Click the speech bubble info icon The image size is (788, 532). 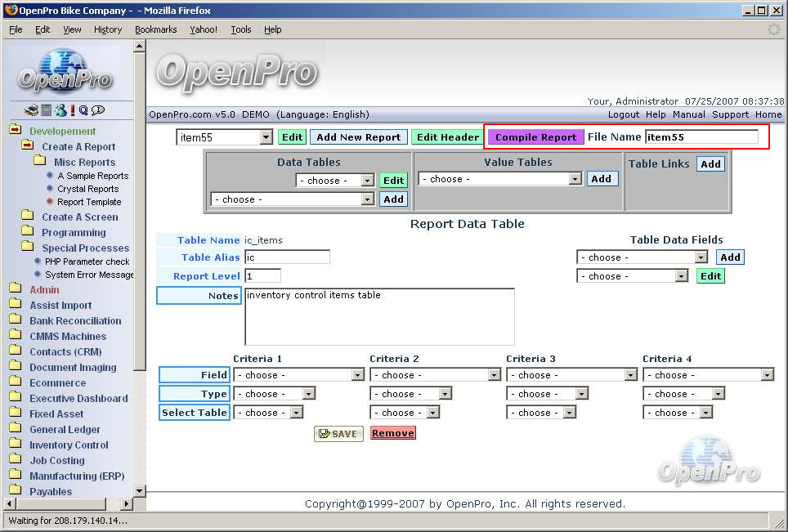pyautogui.click(x=98, y=110)
